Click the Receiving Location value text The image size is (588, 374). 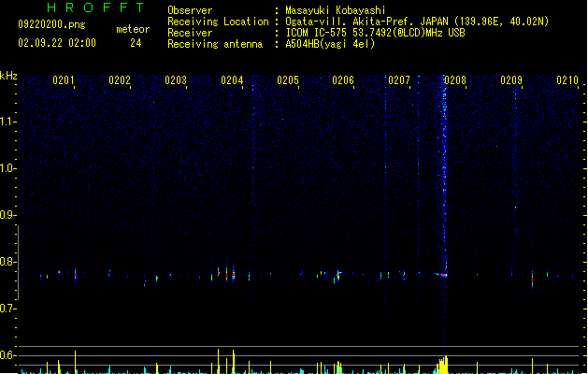click(417, 22)
